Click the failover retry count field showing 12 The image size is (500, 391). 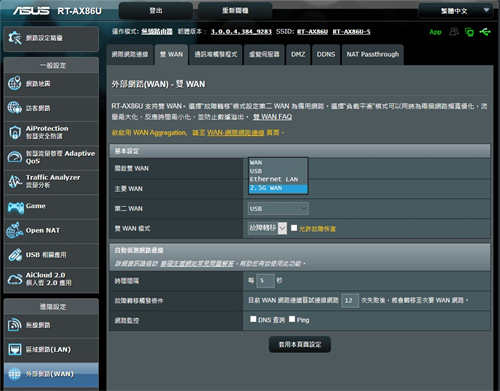point(350,300)
